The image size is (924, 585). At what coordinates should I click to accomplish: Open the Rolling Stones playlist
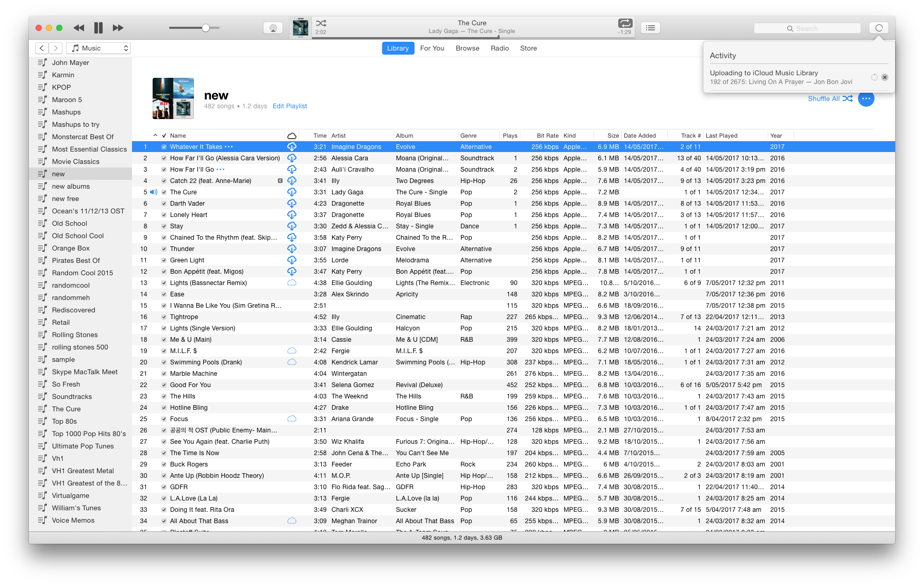click(x=80, y=335)
